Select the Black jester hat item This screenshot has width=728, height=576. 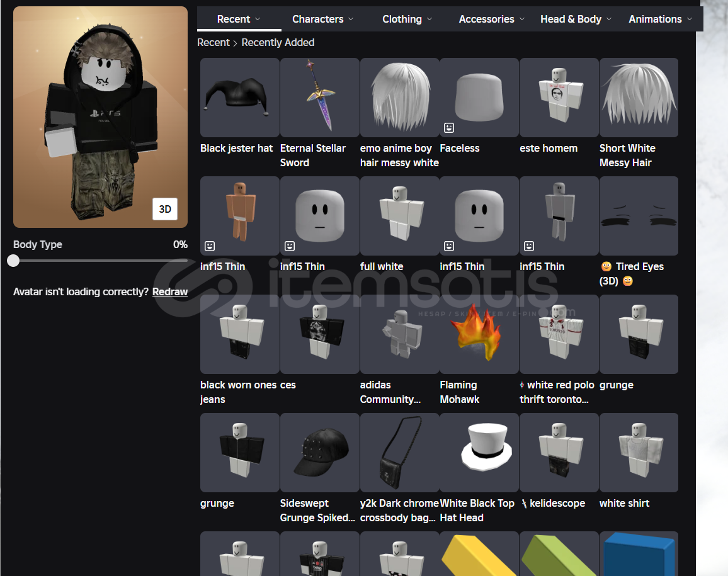[239, 98]
